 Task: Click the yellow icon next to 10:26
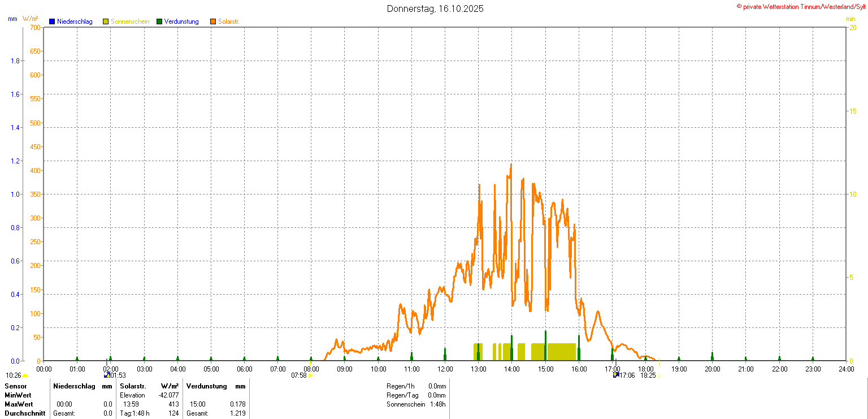pos(25,375)
